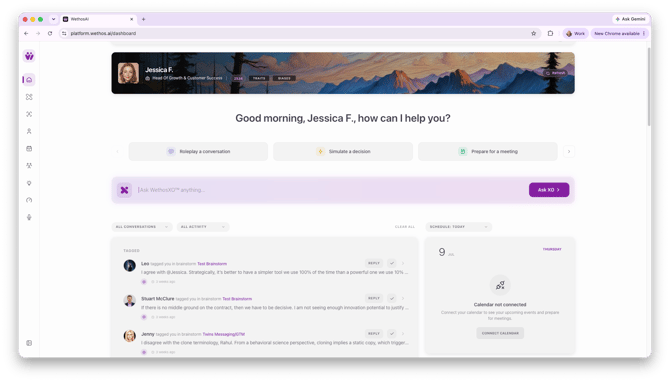
Task: Open the Biases tab in profile banner
Action: [x=284, y=78]
